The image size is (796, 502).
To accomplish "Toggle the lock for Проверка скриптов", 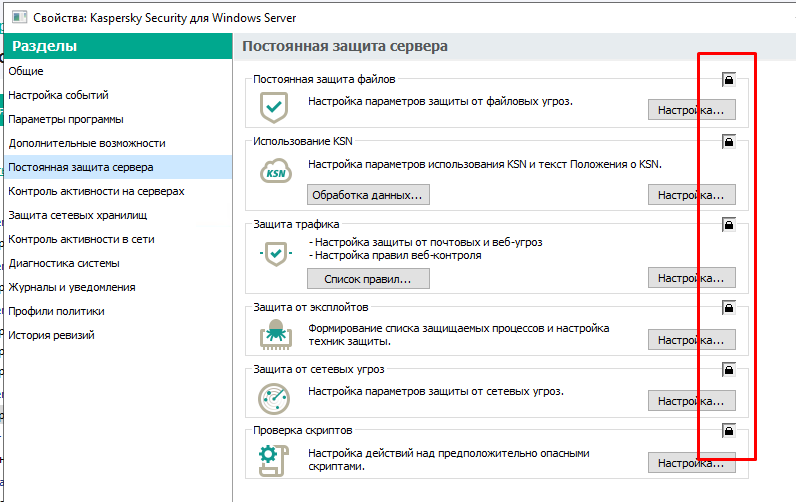I will (728, 431).
